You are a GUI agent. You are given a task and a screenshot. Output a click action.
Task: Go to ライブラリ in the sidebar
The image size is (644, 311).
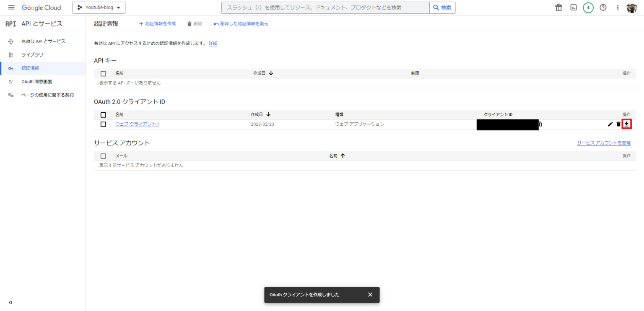[x=32, y=54]
